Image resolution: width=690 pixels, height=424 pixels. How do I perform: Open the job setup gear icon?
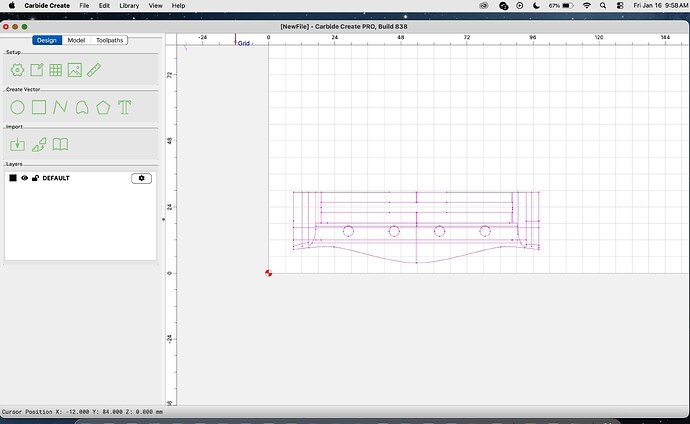pos(17,70)
